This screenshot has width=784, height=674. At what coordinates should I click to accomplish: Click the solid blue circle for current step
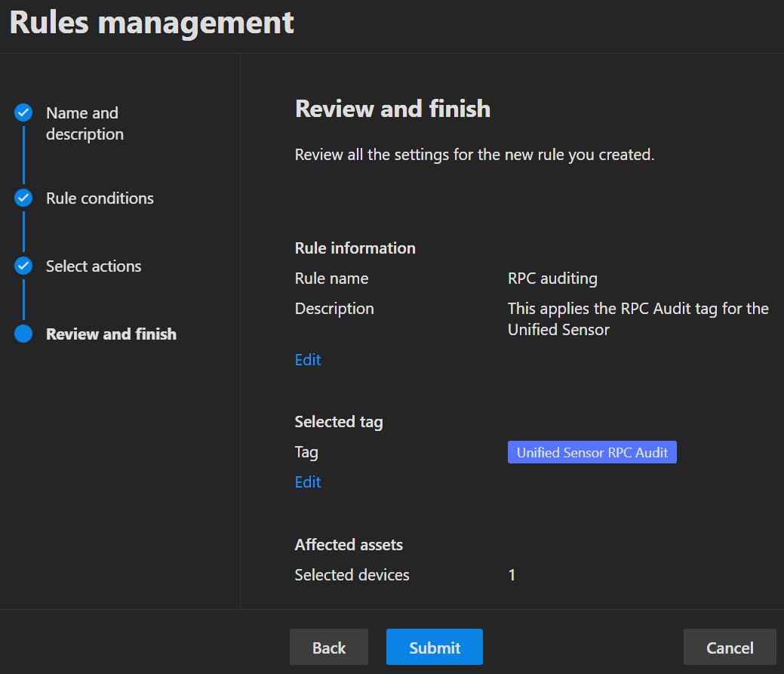[23, 334]
